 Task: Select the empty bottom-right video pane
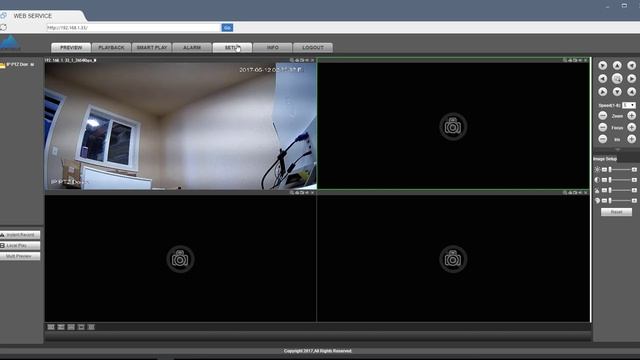(453, 259)
